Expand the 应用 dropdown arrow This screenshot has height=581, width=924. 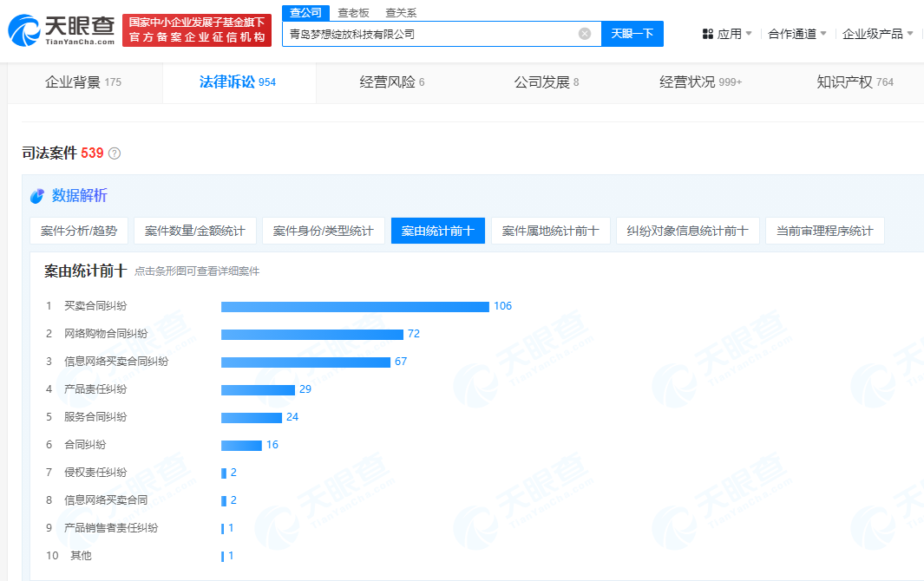tap(749, 34)
